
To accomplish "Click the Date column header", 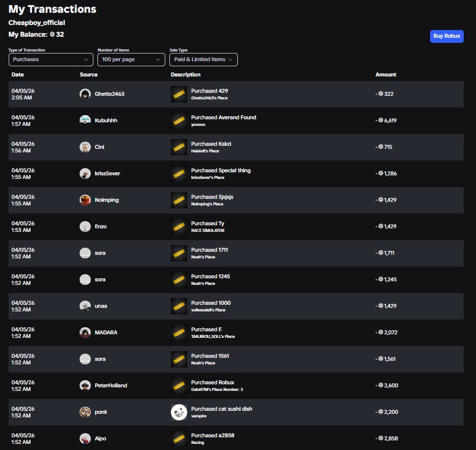I will 18,74.
